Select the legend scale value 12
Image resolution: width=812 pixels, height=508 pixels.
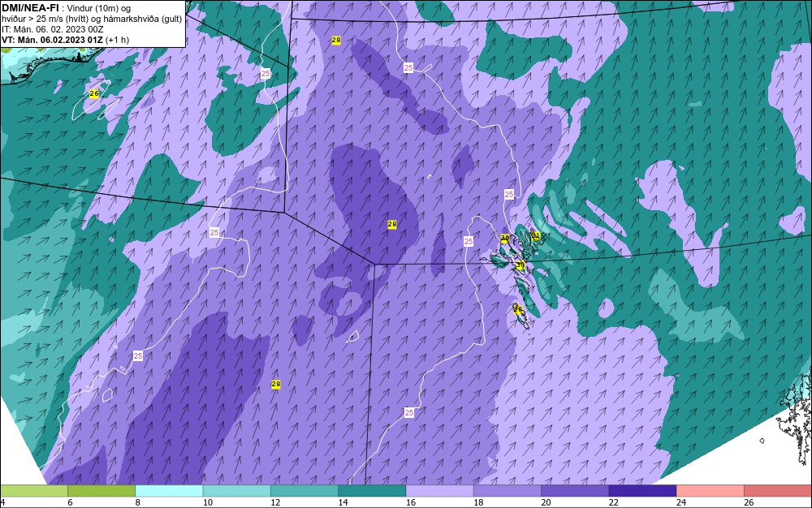(275, 502)
